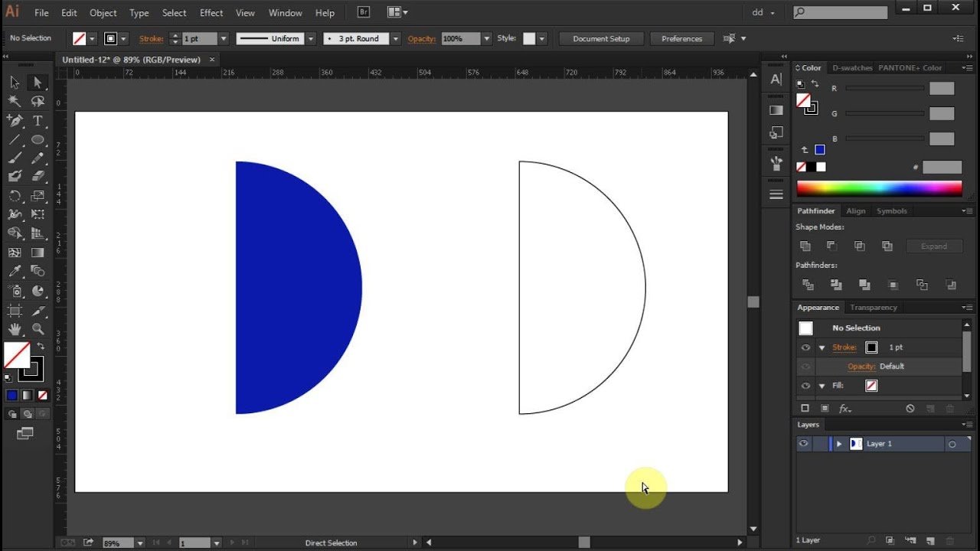Select the Direct Selection tool
The image size is (980, 551).
click(38, 83)
